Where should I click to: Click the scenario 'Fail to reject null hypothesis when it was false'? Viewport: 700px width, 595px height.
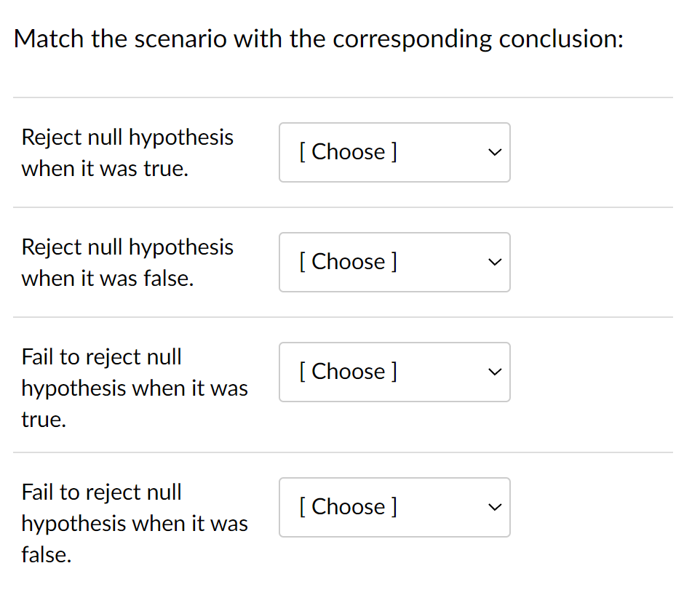pos(135,523)
